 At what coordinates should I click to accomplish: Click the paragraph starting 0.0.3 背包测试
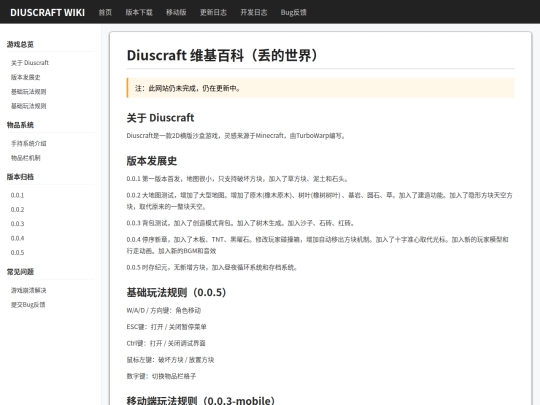point(241,223)
